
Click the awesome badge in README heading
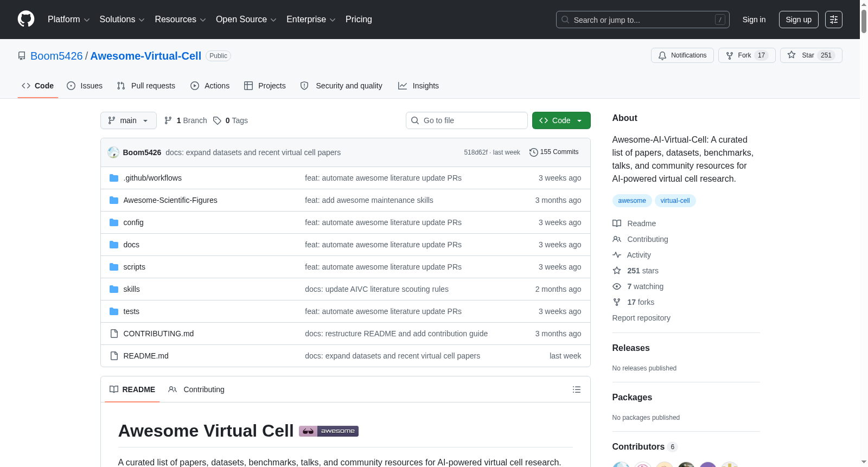point(329,431)
